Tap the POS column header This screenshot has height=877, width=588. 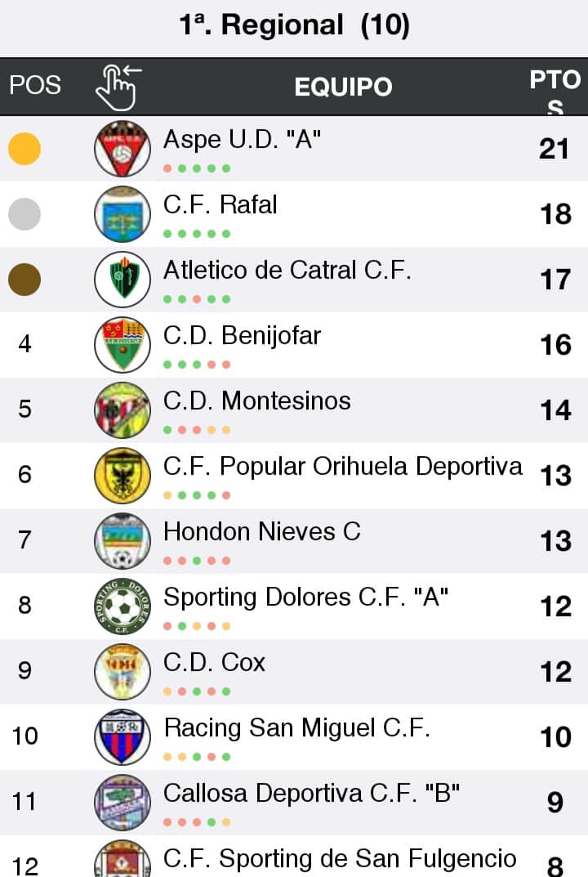pos(35,85)
